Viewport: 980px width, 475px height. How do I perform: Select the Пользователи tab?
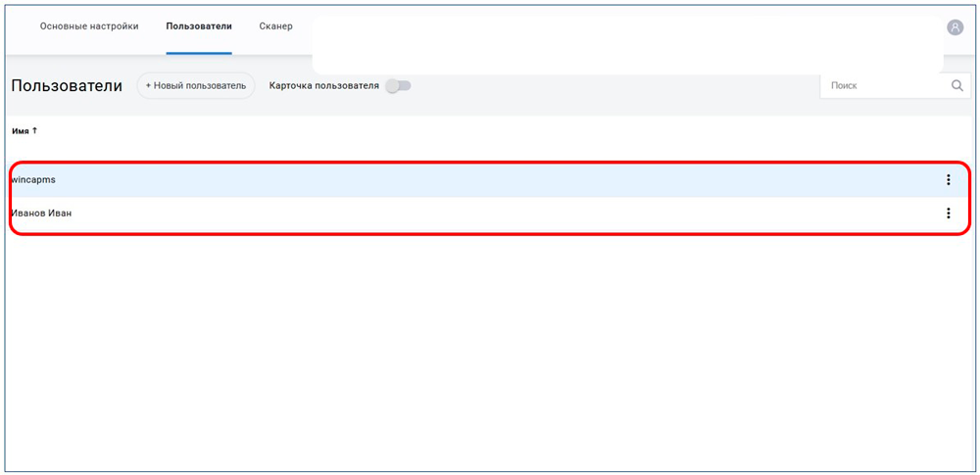pos(199,26)
